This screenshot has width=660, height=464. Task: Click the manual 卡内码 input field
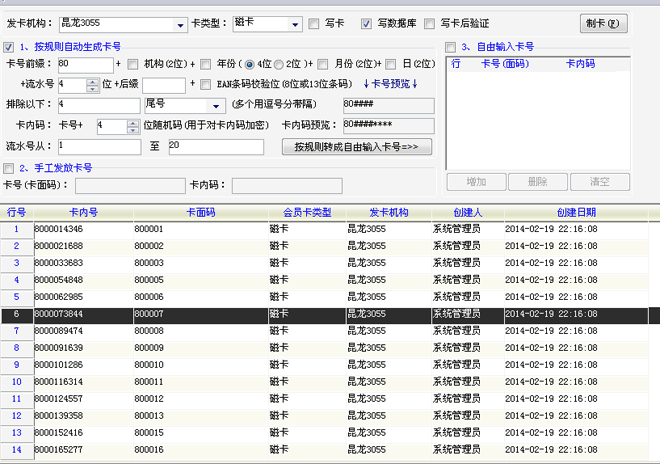[x=287, y=186]
